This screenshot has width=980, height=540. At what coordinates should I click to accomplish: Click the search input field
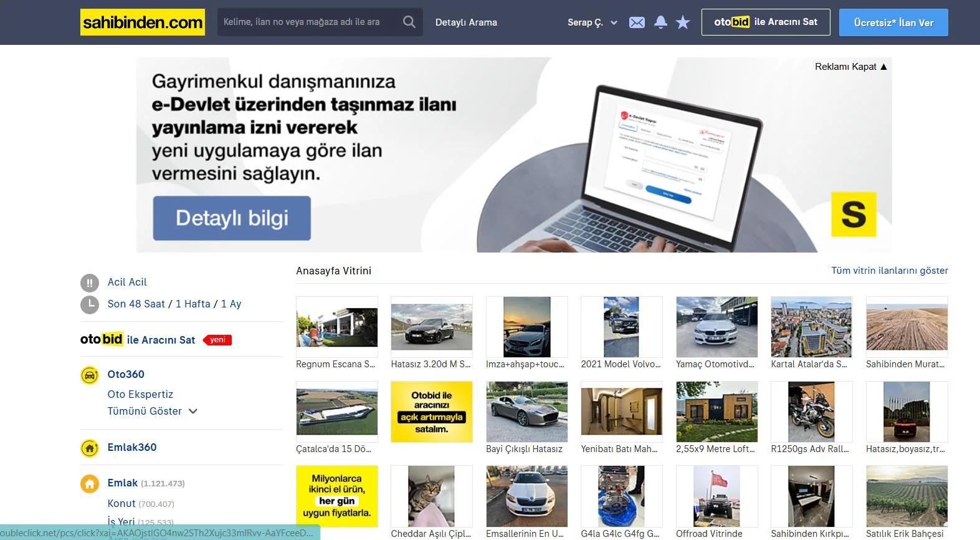pyautogui.click(x=308, y=22)
